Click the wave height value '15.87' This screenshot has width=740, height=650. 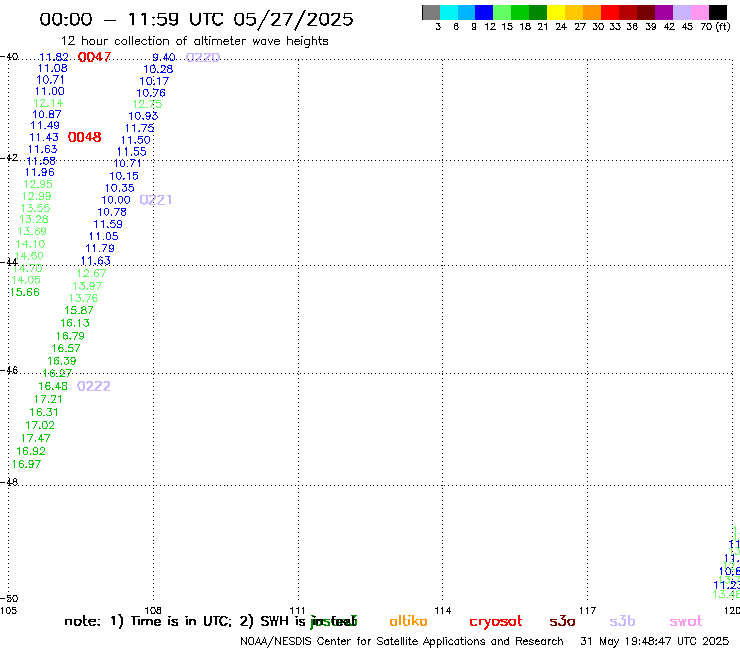click(x=79, y=310)
